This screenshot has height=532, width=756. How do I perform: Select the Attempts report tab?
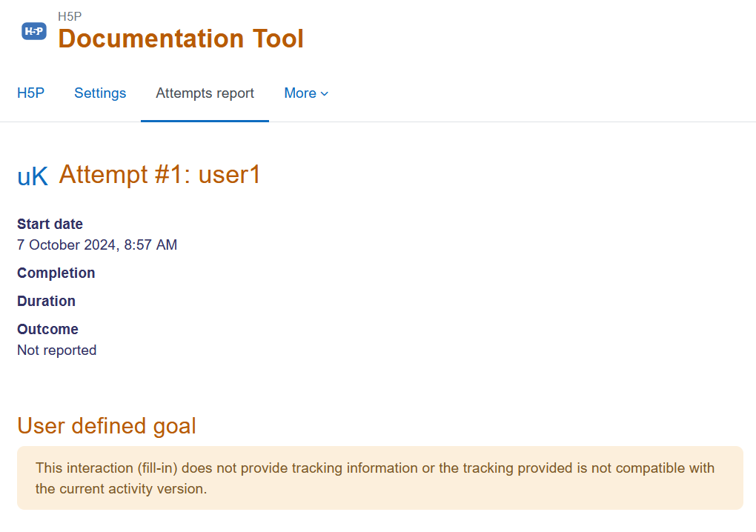click(205, 93)
